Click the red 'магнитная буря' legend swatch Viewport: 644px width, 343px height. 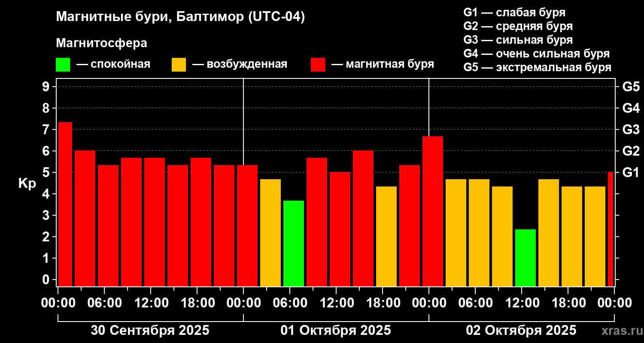point(318,65)
